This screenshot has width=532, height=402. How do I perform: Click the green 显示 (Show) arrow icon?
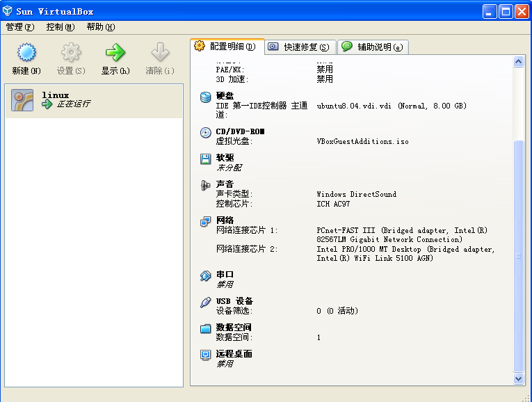click(115, 53)
